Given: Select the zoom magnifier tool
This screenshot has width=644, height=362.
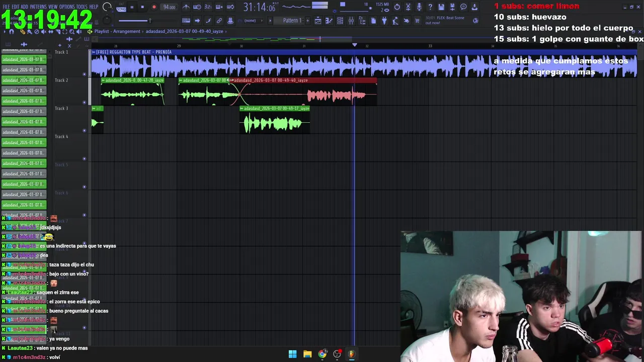Looking at the screenshot, I should (71, 31).
